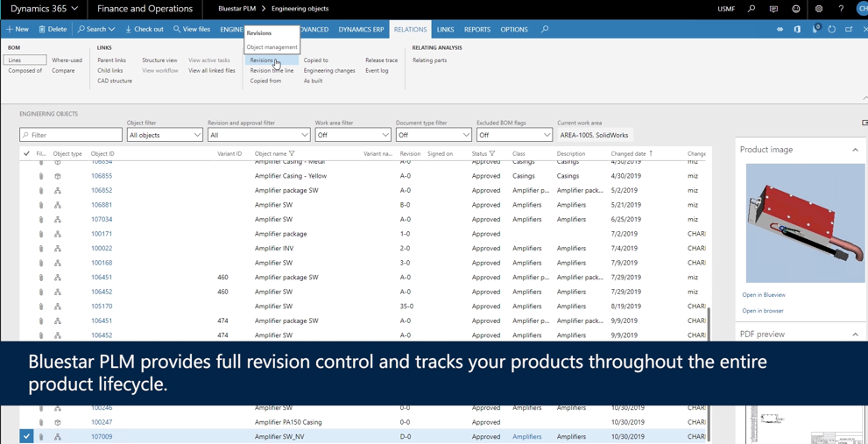This screenshot has width=868, height=444.
Task: Switch to the Reports ribbon tab
Action: [x=477, y=30]
